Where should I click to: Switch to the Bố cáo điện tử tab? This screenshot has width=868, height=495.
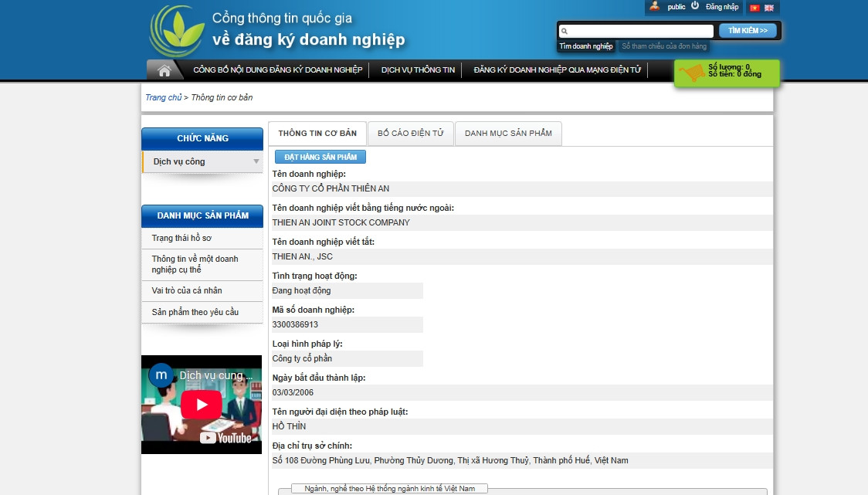(x=410, y=134)
